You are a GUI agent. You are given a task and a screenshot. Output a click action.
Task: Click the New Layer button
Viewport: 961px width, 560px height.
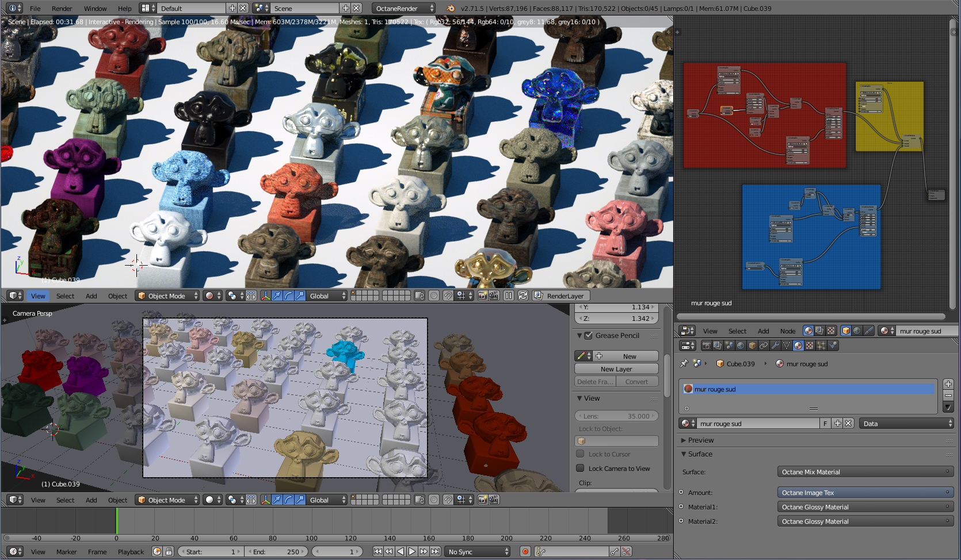(616, 369)
